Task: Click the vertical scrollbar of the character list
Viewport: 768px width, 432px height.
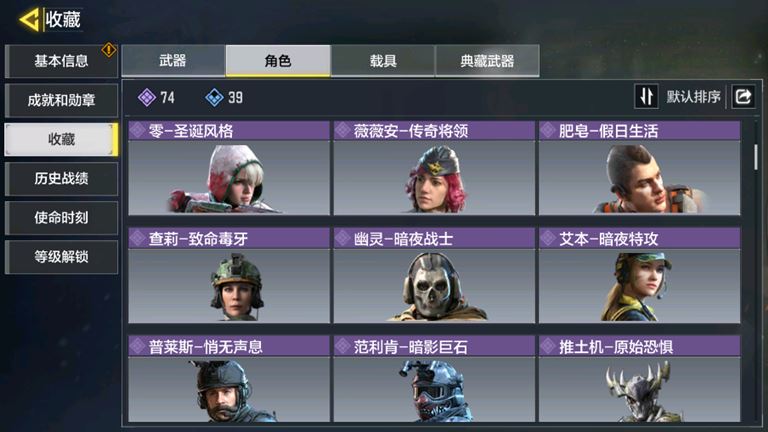Action: (756, 157)
